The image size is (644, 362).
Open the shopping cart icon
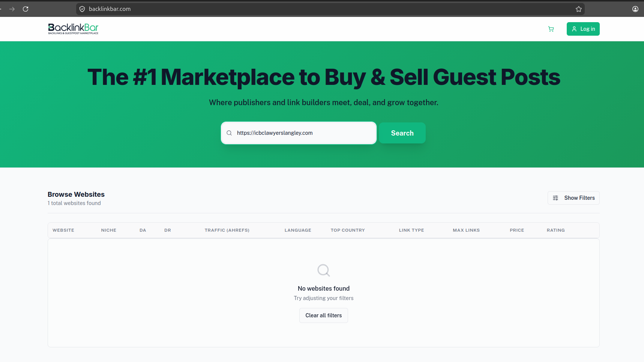(551, 29)
